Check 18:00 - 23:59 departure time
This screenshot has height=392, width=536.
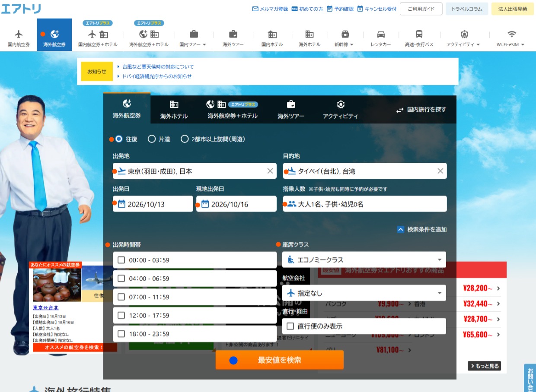121,334
